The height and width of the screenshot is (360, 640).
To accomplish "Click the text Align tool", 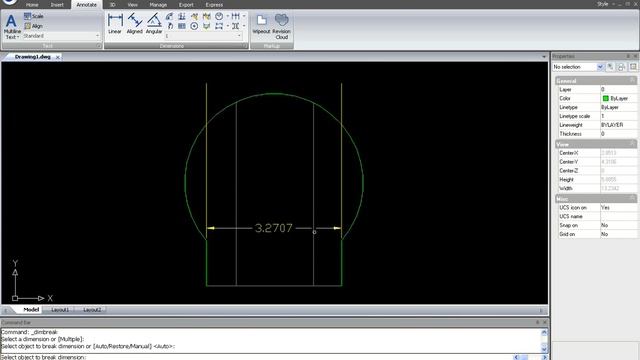I will pos(33,26).
